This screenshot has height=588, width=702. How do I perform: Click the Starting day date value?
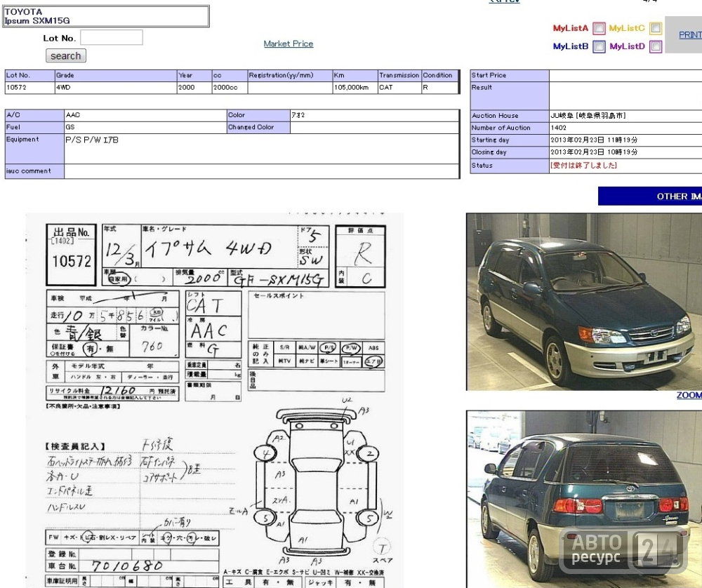(594, 140)
